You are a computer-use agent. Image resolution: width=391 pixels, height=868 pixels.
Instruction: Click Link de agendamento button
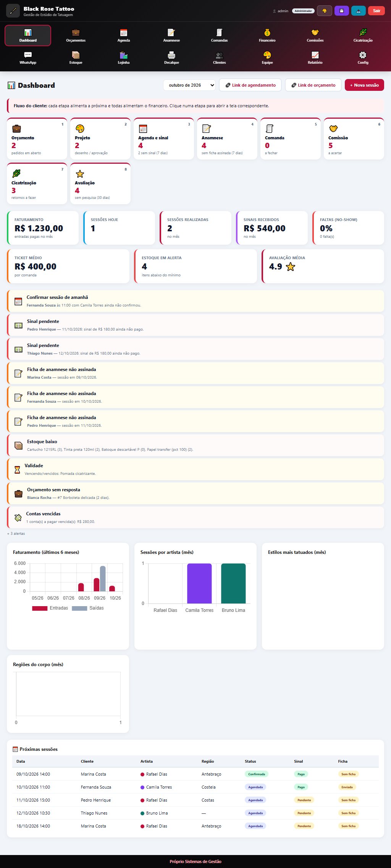[x=250, y=85]
